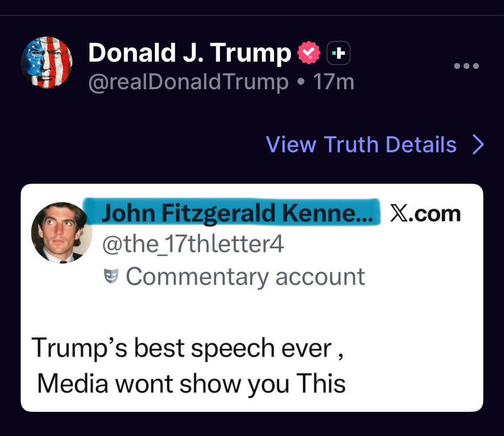Click the "Media wont show you This" line
The image size is (504, 436).
[191, 383]
